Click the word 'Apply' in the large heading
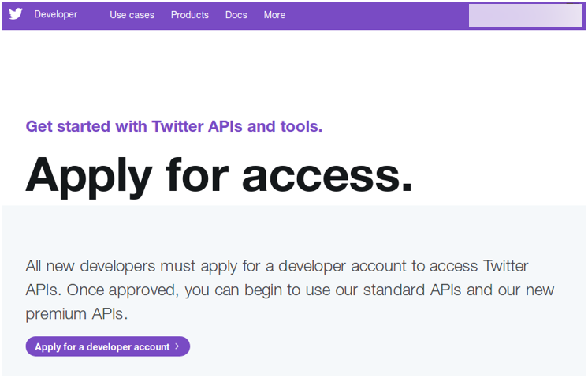The height and width of the screenshot is (378, 588). [x=88, y=174]
